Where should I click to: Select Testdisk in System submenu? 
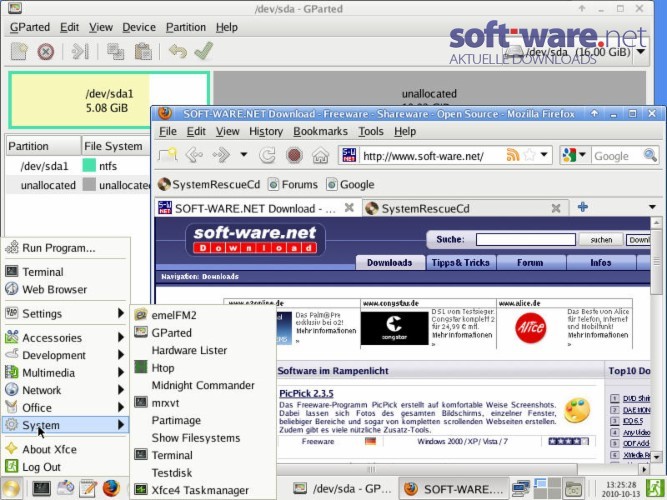coord(203,472)
